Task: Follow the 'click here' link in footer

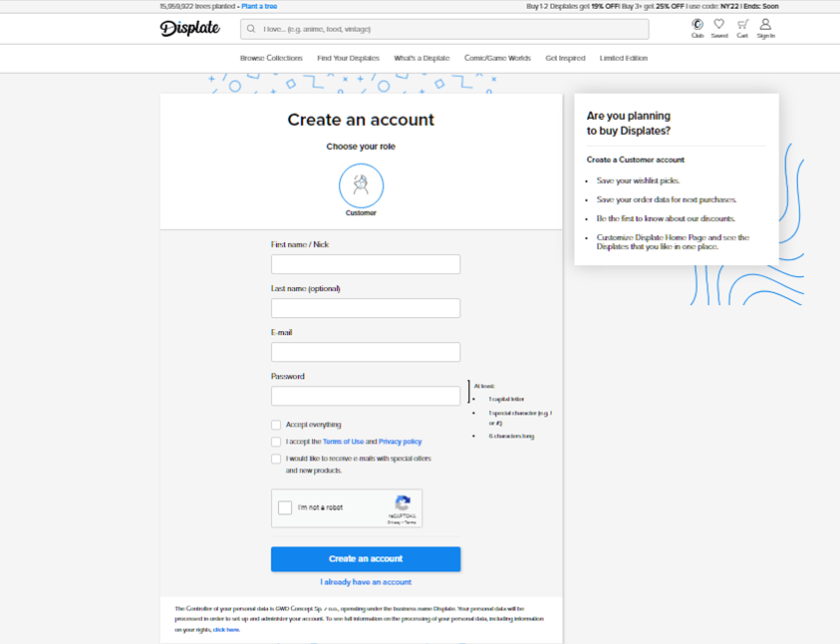Action: 226,629
